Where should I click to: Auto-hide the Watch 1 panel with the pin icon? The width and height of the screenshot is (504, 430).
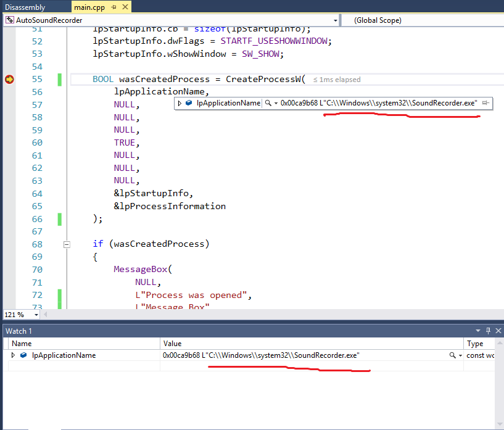pyautogui.click(x=488, y=331)
